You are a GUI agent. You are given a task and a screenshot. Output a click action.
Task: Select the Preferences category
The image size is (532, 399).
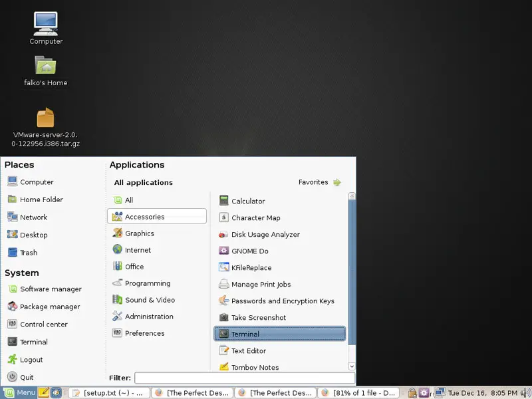157,333
